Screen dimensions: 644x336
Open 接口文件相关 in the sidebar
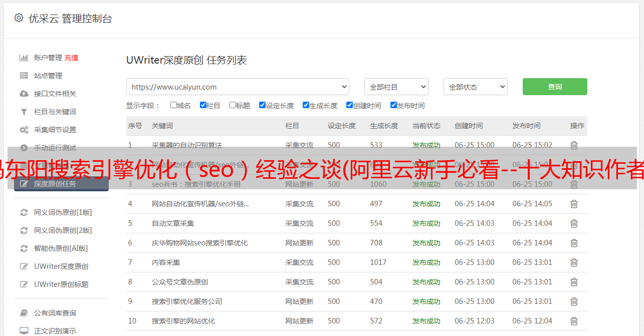tap(55, 94)
